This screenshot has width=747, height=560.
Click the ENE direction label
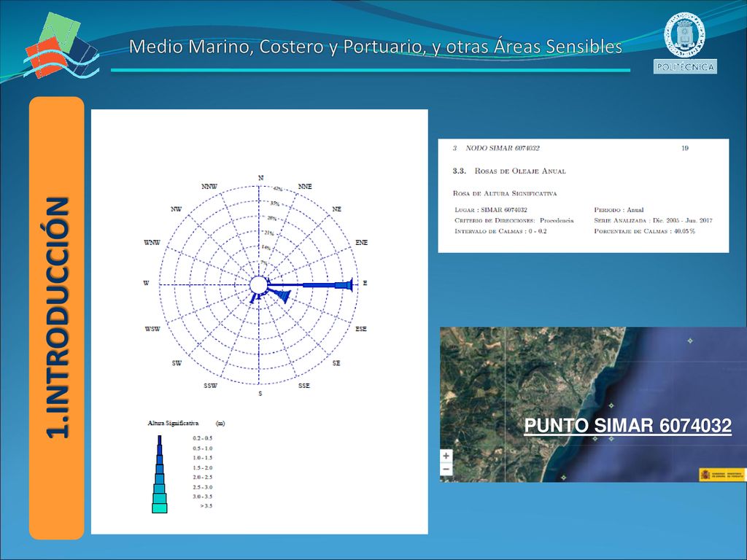362,242
